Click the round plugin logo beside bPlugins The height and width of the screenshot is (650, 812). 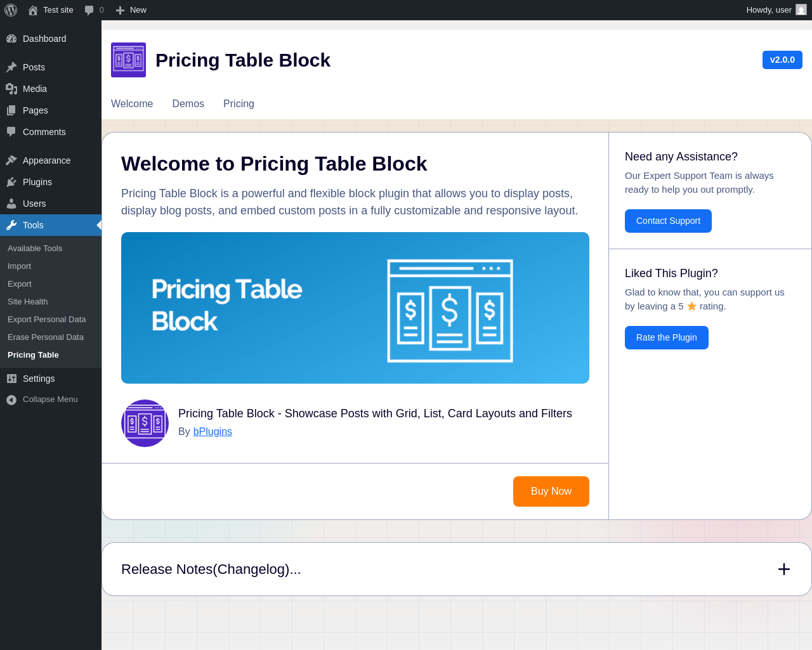(145, 423)
